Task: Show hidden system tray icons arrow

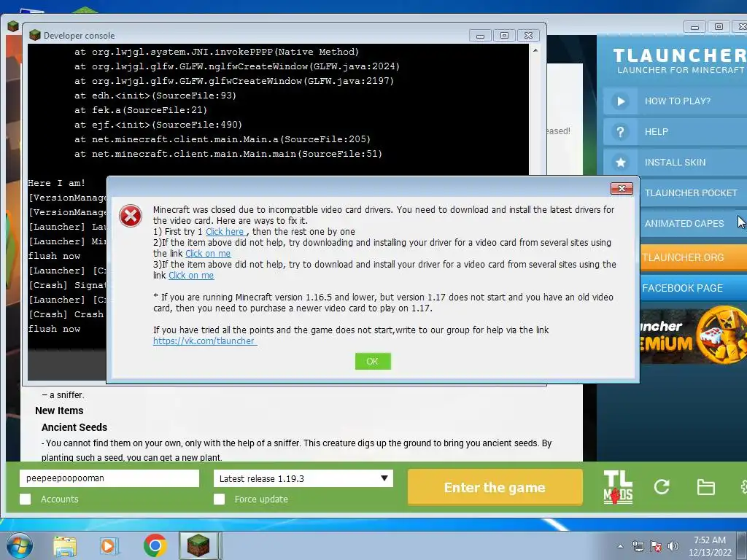Action: 620,546
